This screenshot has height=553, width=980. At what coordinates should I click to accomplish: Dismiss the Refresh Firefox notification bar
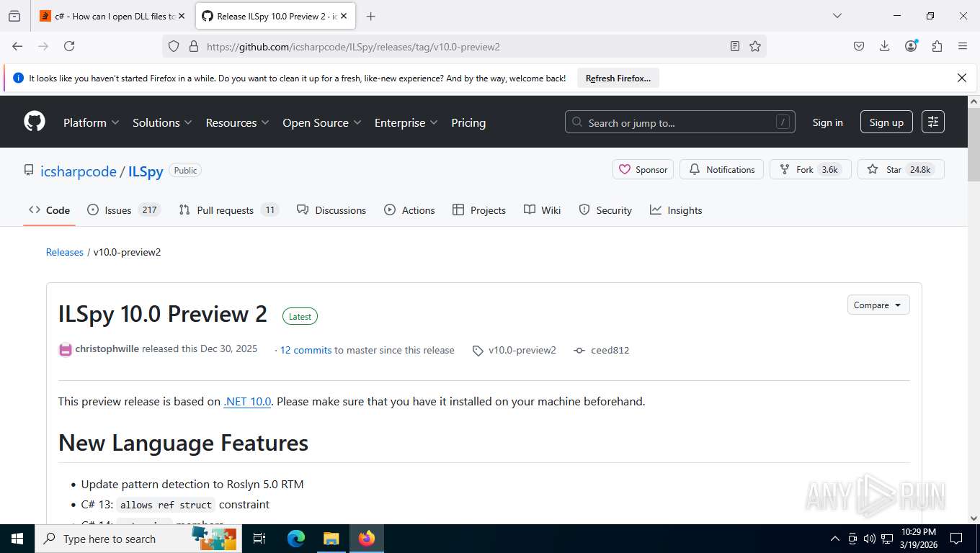pos(961,78)
